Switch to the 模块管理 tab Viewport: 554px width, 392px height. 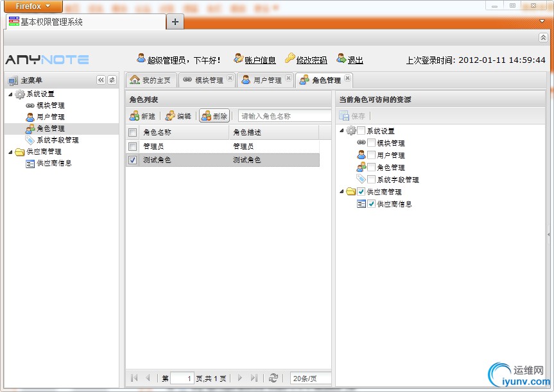tap(207, 80)
